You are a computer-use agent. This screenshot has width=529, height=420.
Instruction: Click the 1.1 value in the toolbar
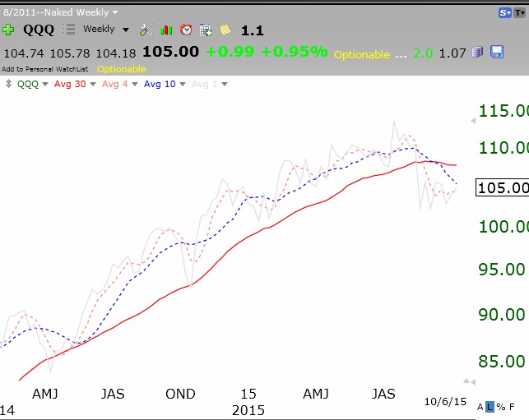point(252,30)
